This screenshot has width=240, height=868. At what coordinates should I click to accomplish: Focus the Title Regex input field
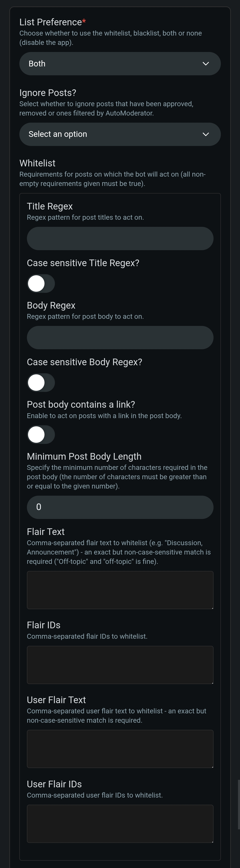point(120,239)
